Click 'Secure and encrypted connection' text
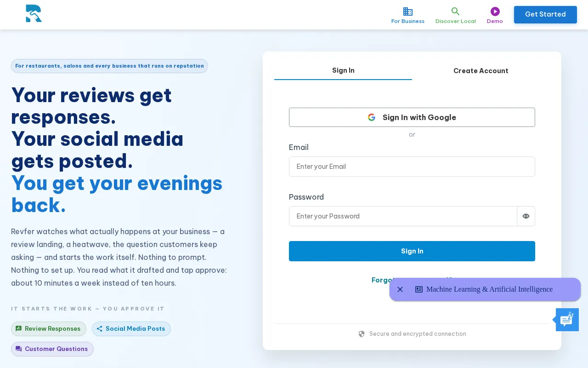 (418, 334)
